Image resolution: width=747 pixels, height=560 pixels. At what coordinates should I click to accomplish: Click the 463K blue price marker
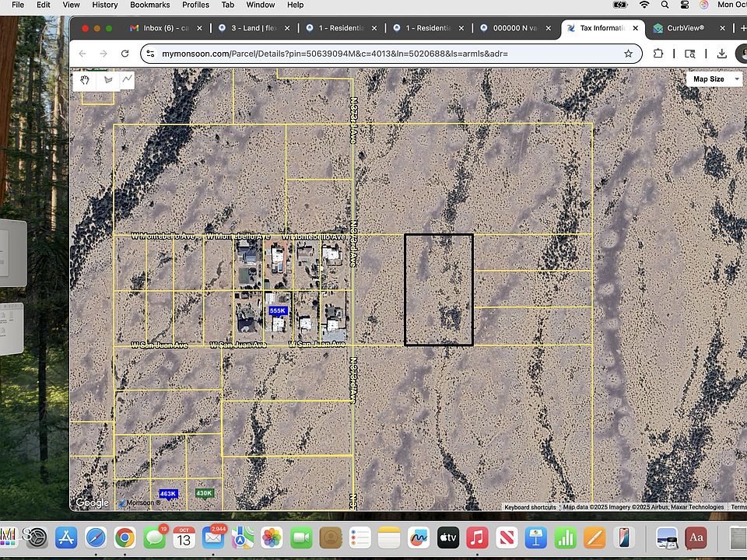168,494
